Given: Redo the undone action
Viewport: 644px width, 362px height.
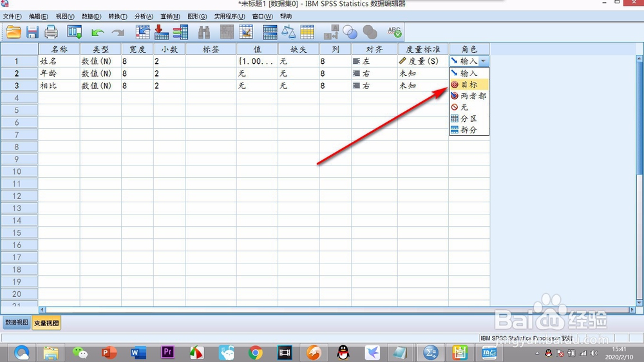Looking at the screenshot, I should (x=118, y=32).
